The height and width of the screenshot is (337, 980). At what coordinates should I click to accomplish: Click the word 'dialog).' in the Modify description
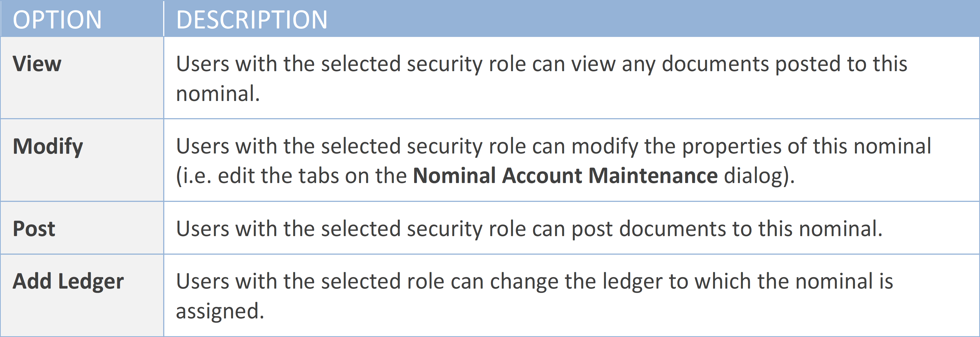pyautogui.click(x=759, y=176)
